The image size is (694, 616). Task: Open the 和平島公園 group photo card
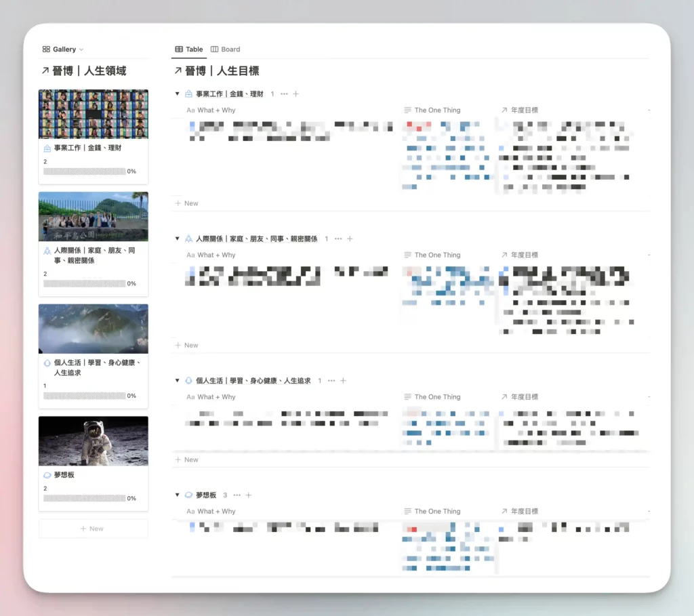93,243
